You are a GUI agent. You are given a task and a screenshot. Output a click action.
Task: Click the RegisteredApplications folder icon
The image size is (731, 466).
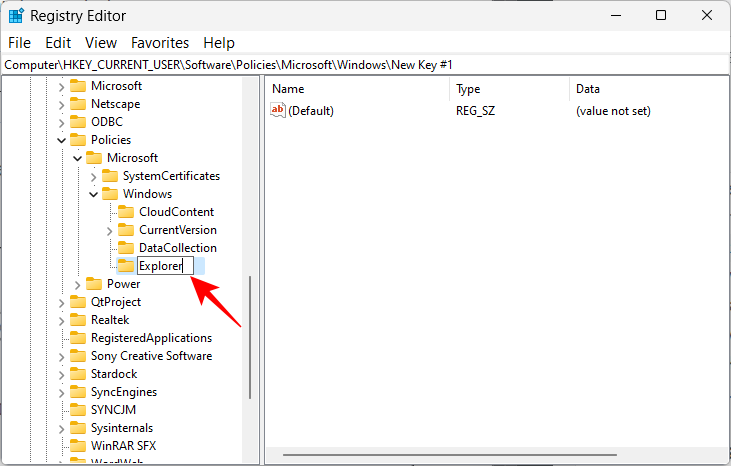coord(77,338)
